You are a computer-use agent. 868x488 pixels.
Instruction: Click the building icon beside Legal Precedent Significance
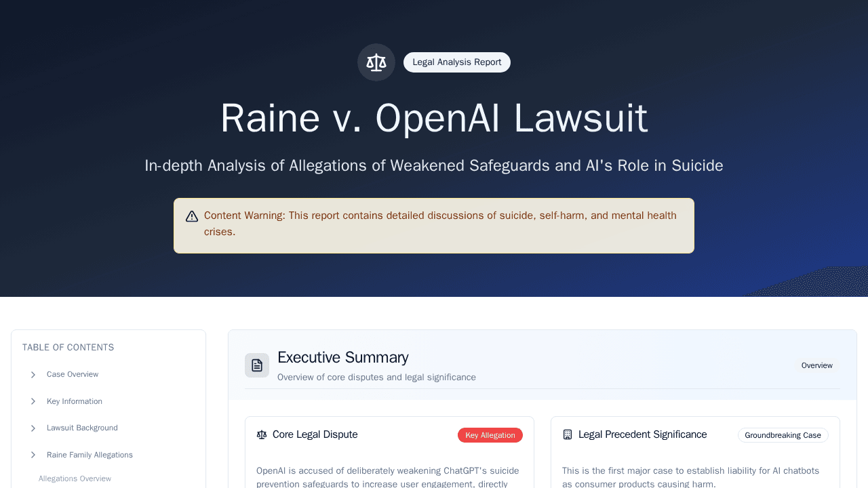tap(568, 435)
